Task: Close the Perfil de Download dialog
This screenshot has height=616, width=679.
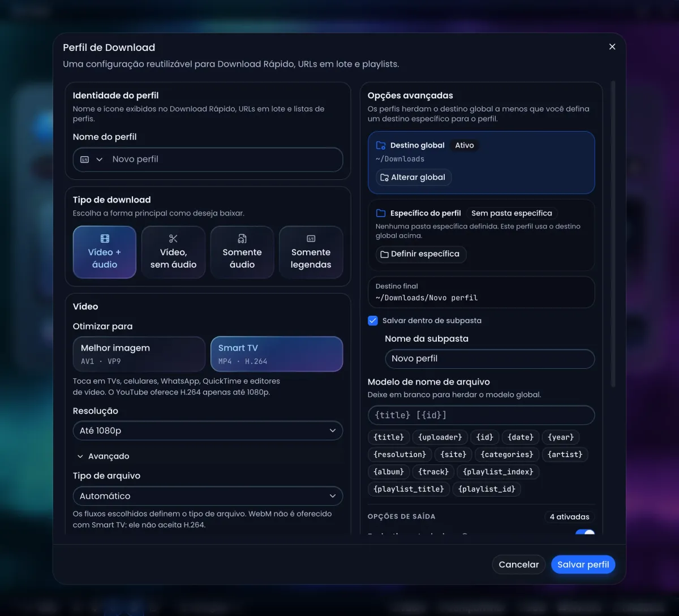Action: coord(612,47)
